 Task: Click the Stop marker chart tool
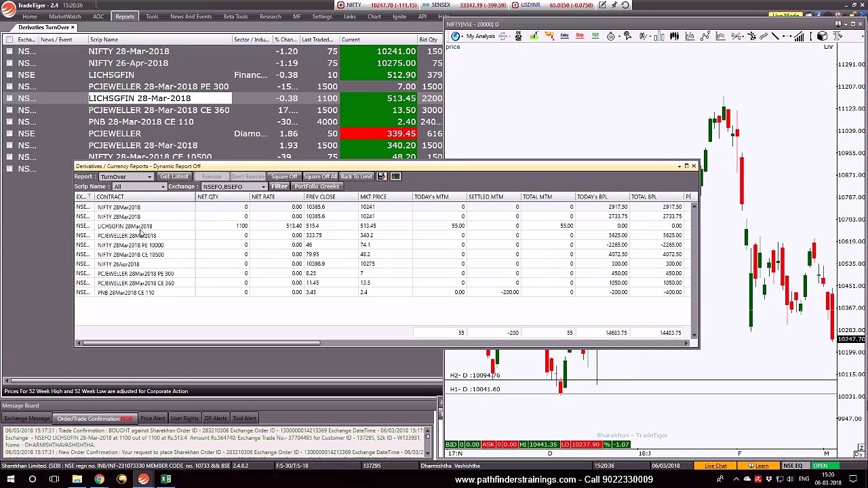tap(580, 36)
